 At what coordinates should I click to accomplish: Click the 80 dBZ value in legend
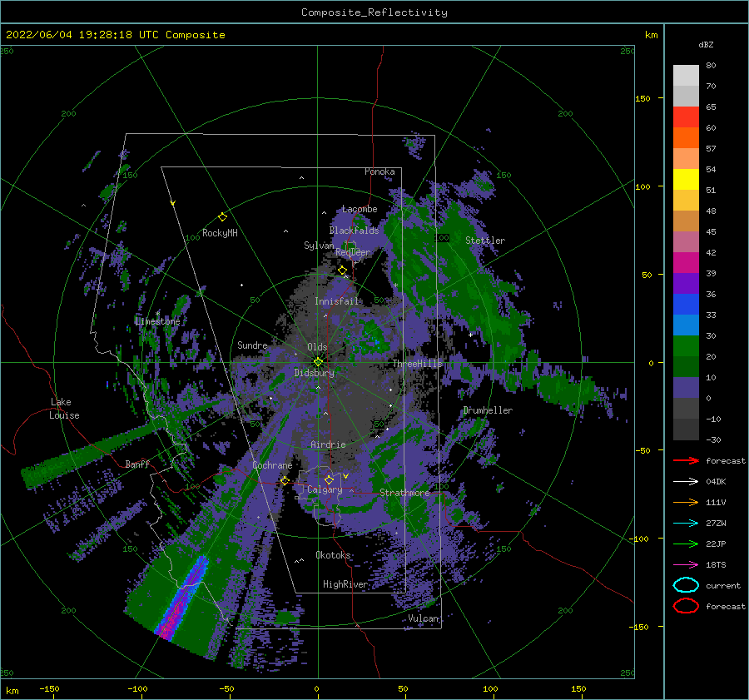click(711, 66)
